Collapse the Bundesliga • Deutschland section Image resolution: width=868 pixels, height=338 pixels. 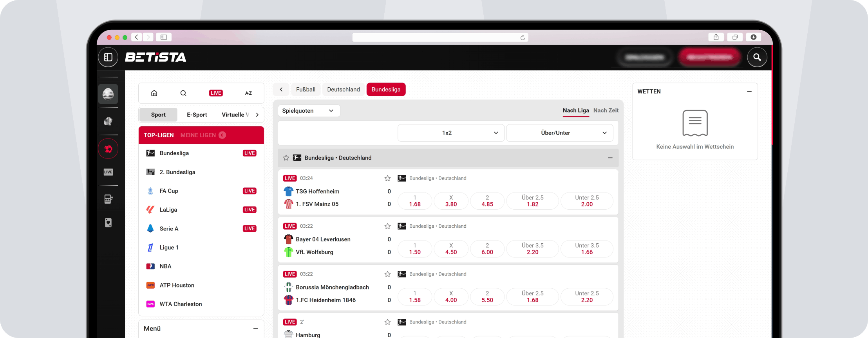610,158
